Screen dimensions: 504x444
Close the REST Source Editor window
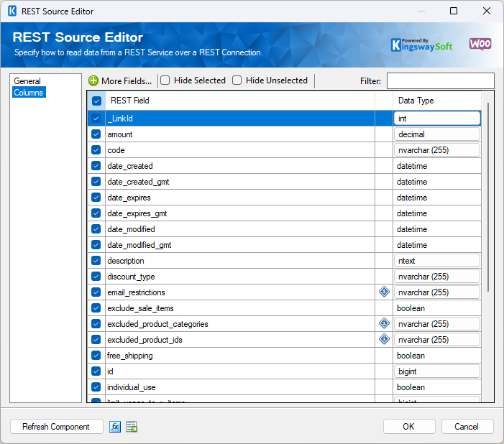[x=487, y=11]
